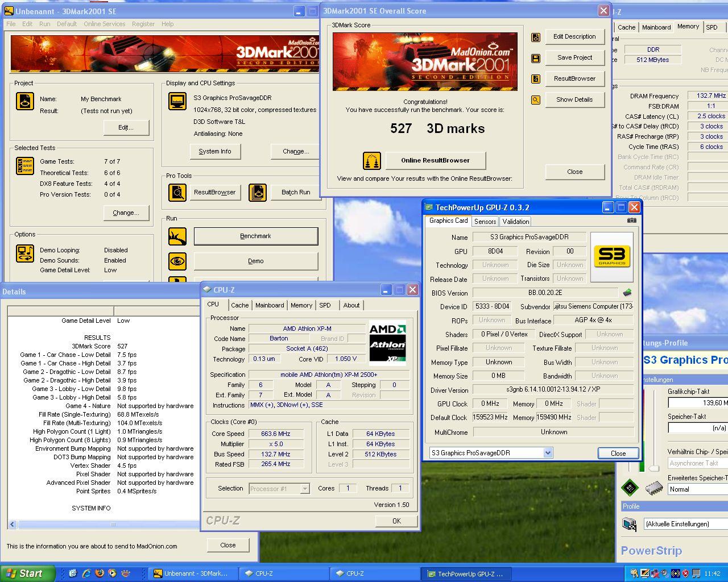Click the Show Details button
728x582 pixels.
point(574,99)
